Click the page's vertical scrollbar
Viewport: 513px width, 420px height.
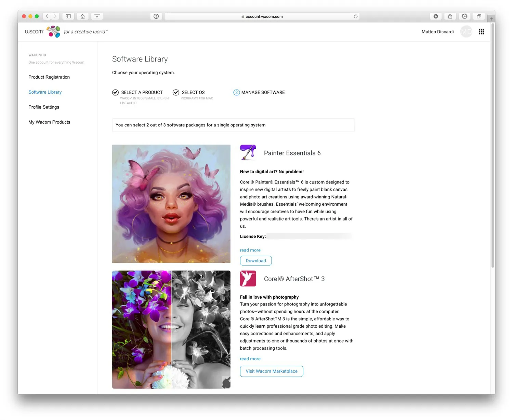(x=493, y=145)
